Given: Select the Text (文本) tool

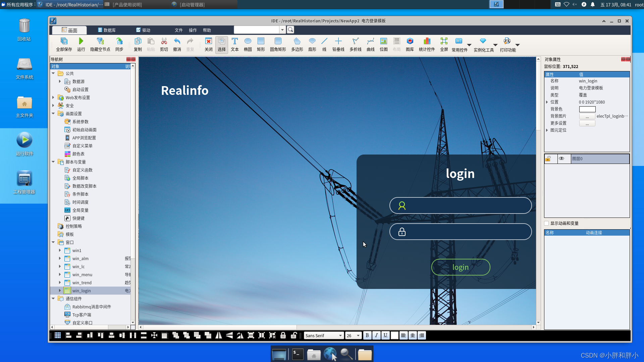Looking at the screenshot, I should (x=234, y=44).
